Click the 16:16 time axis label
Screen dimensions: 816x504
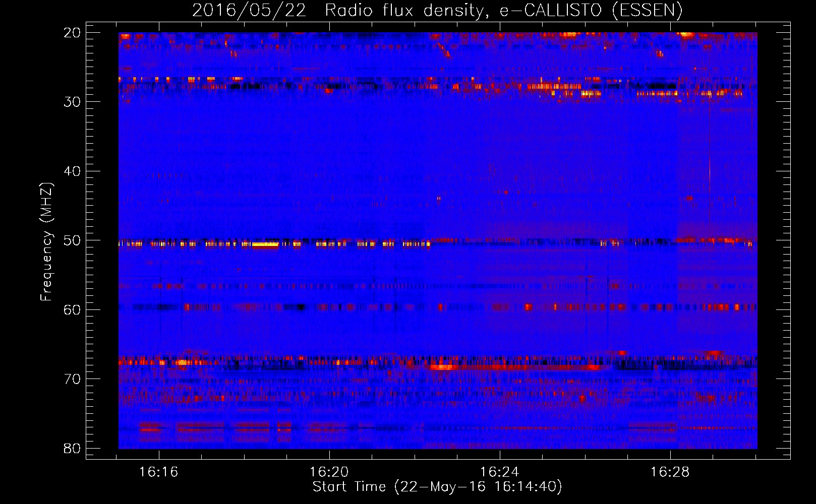[x=159, y=472]
